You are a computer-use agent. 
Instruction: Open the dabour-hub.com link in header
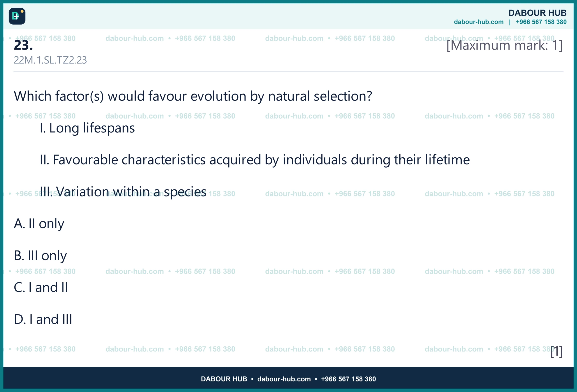479,22
